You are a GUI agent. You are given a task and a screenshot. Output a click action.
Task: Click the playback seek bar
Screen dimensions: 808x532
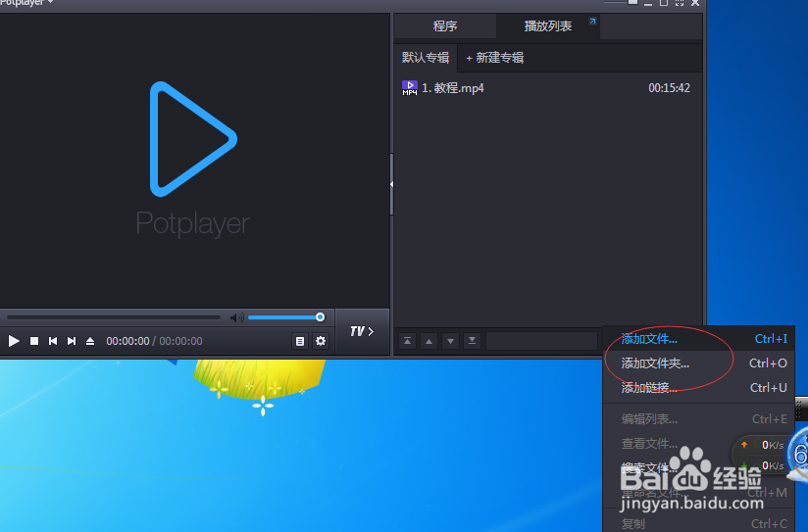pyautogui.click(x=114, y=317)
